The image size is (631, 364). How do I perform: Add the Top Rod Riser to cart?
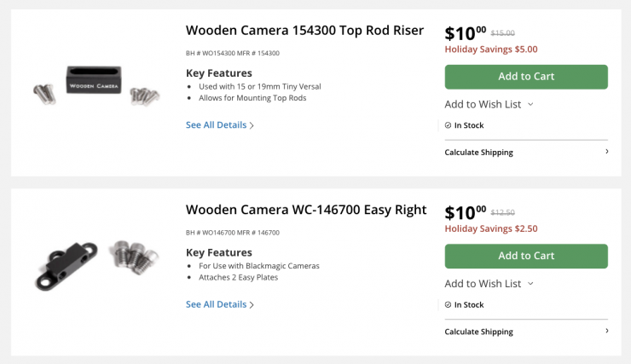pos(526,77)
